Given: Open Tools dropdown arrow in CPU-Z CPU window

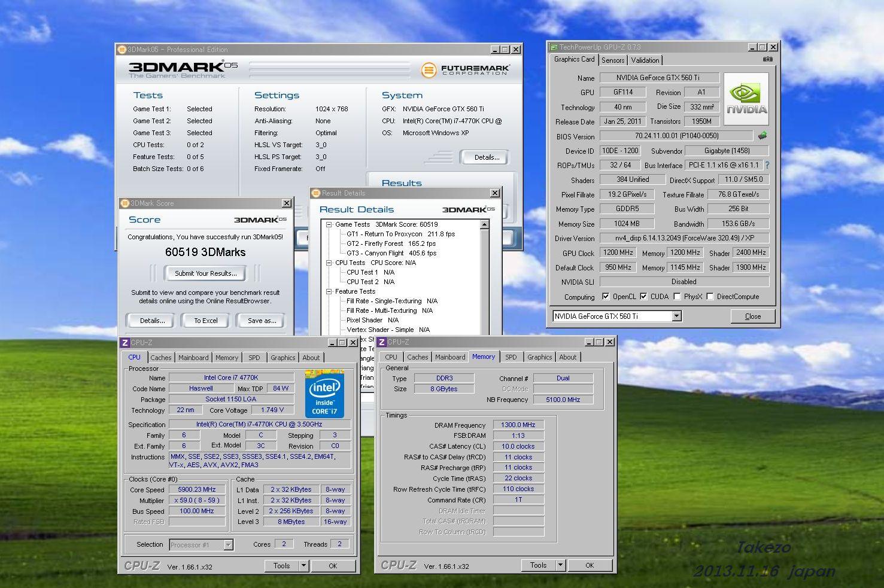Looking at the screenshot, I should [303, 565].
